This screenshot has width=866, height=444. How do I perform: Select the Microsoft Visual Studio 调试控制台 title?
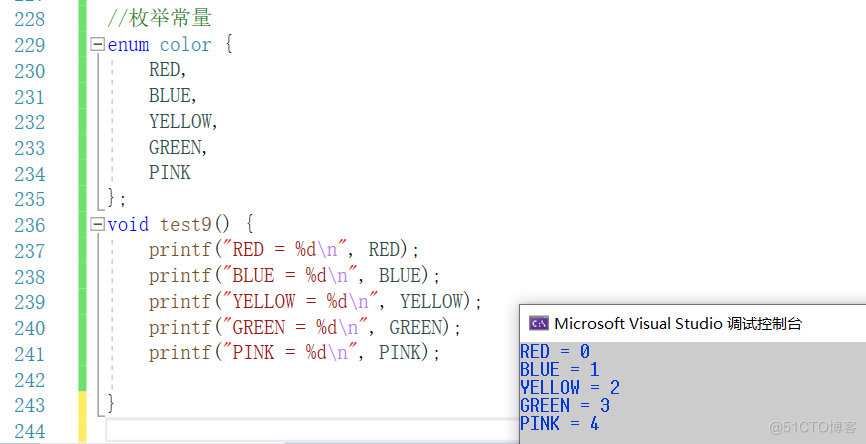click(x=678, y=323)
